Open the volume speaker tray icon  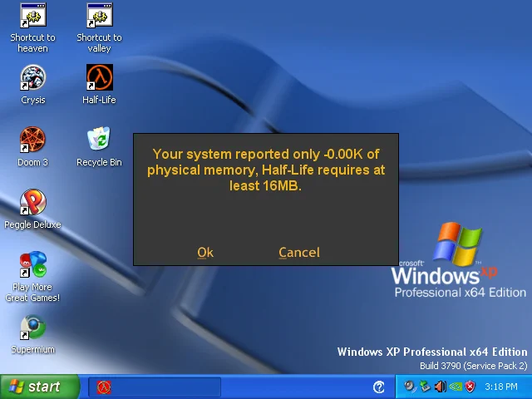pyautogui.click(x=441, y=387)
